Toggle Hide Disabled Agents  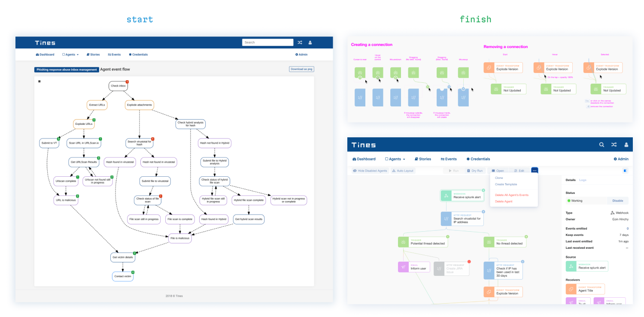(x=370, y=171)
